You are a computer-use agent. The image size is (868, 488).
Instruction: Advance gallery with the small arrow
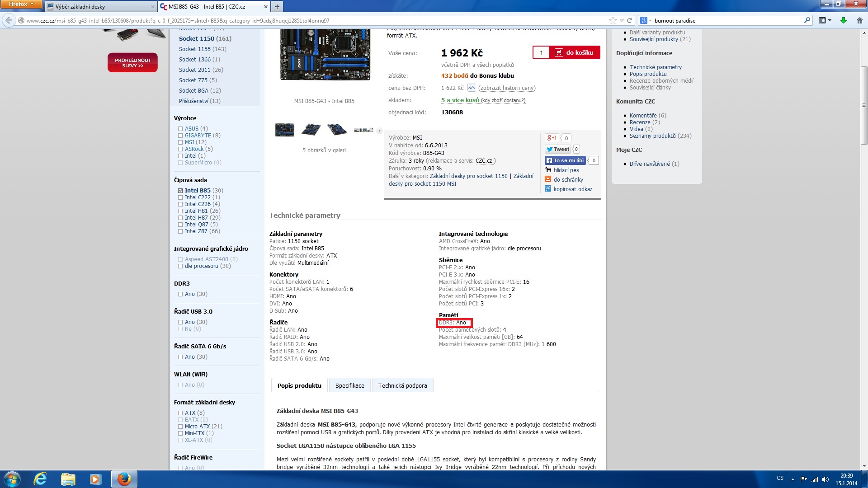pos(379,131)
